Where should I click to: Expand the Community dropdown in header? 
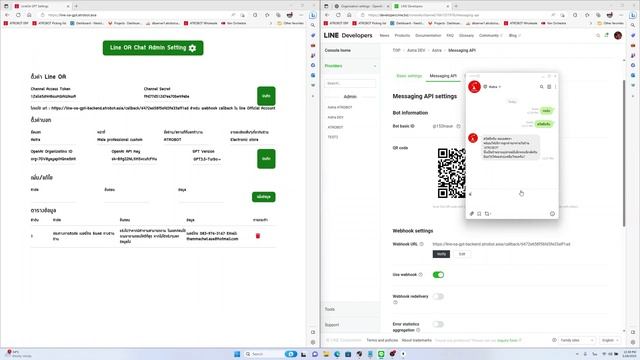click(x=491, y=36)
